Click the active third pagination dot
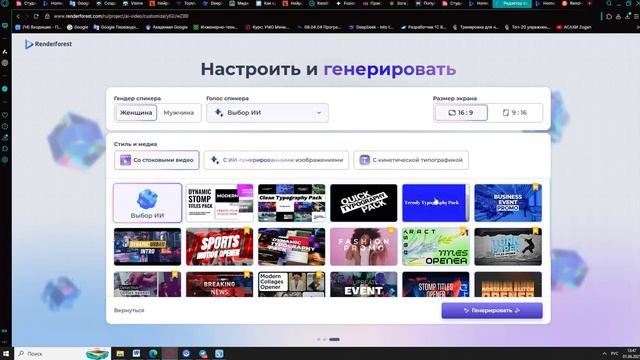The width and height of the screenshot is (640, 360). pyautogui.click(x=334, y=340)
